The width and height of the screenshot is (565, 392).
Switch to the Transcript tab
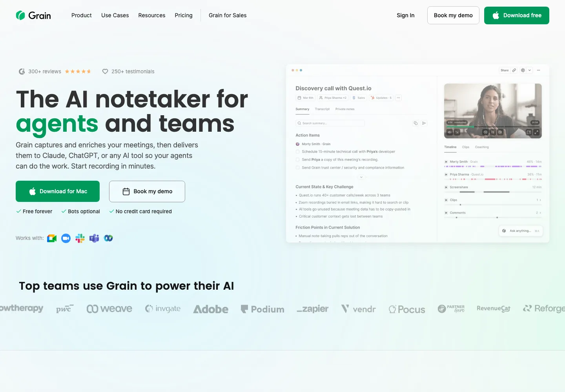pyautogui.click(x=322, y=109)
